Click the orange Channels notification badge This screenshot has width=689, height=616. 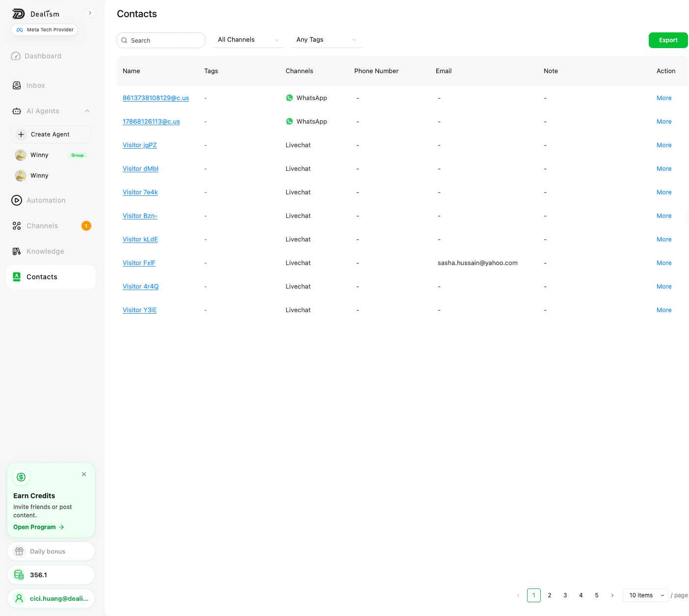pyautogui.click(x=86, y=226)
